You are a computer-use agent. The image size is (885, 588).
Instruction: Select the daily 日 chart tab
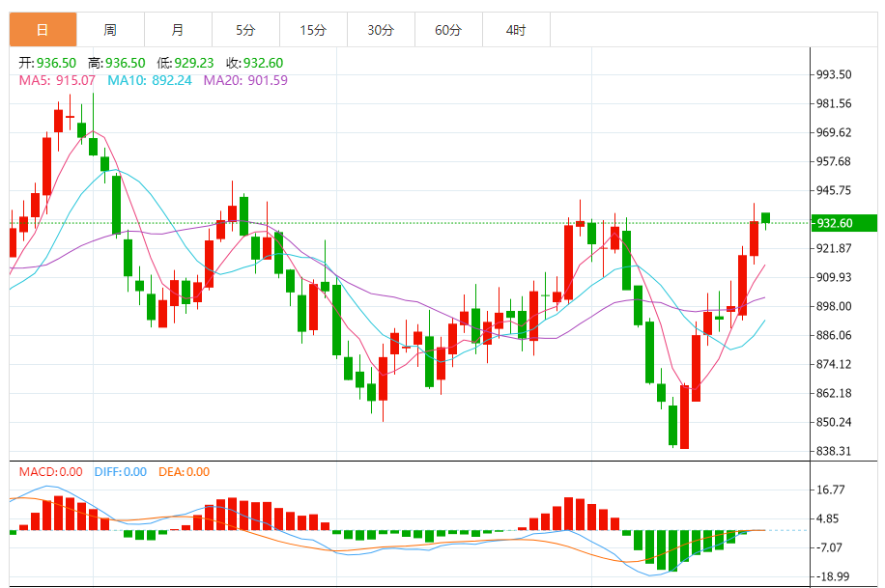pyautogui.click(x=43, y=30)
